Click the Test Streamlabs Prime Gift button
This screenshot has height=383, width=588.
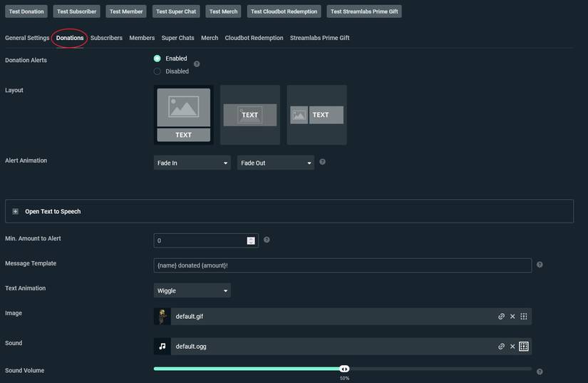coord(364,11)
